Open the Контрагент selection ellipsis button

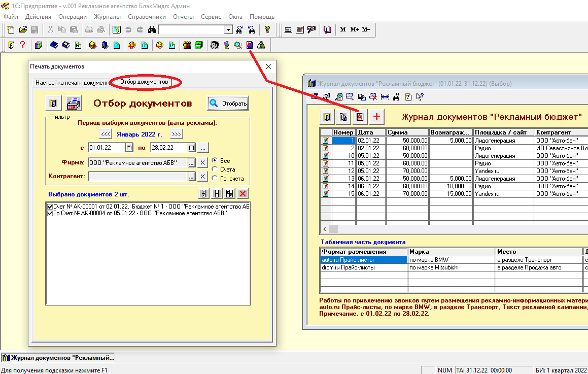pos(192,176)
